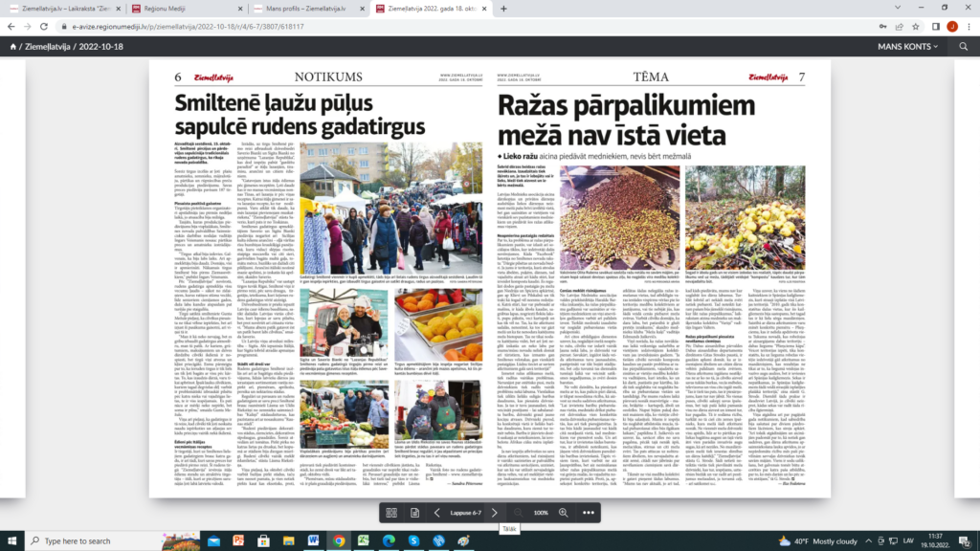The width and height of the screenshot is (980, 551).
Task: Click the Ziemeļlatvija breadcrumb link
Action: coord(47,46)
